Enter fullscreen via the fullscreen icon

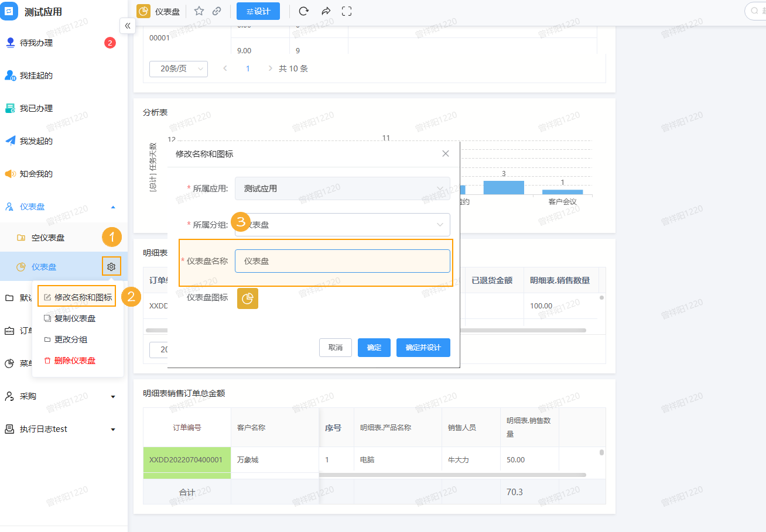pyautogui.click(x=347, y=11)
